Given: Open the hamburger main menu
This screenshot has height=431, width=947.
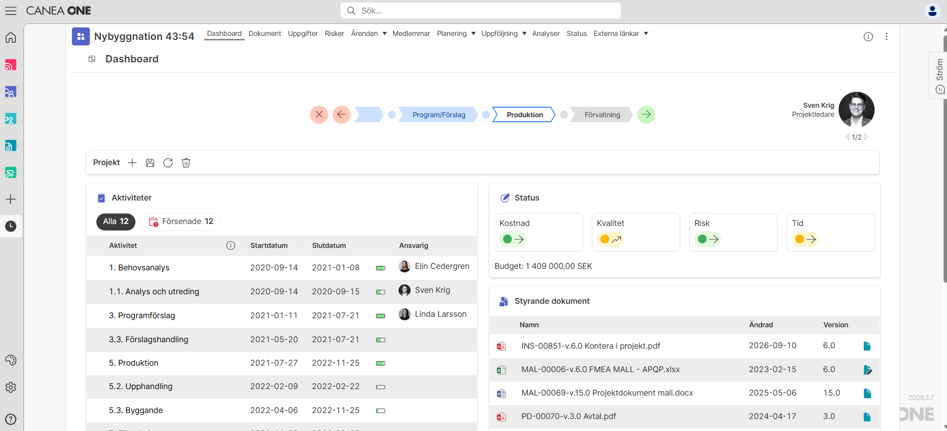Looking at the screenshot, I should (x=11, y=10).
